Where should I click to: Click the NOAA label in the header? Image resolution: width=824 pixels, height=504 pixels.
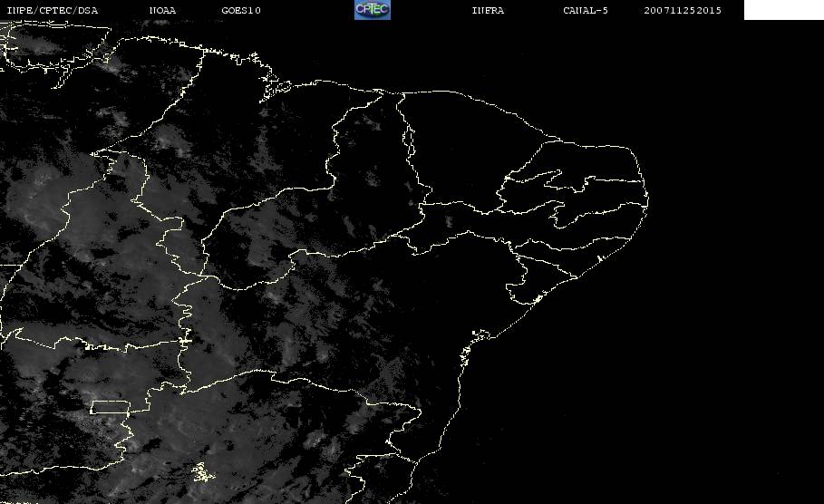coord(162,11)
